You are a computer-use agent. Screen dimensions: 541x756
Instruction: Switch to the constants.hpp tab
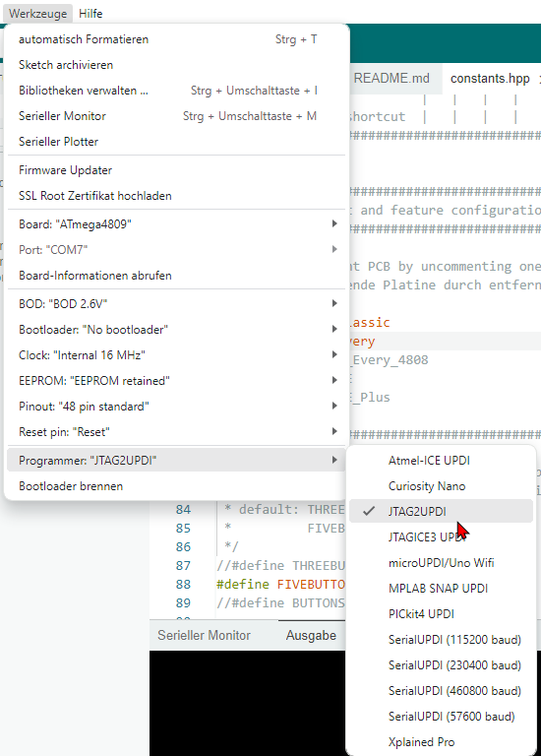tap(490, 78)
